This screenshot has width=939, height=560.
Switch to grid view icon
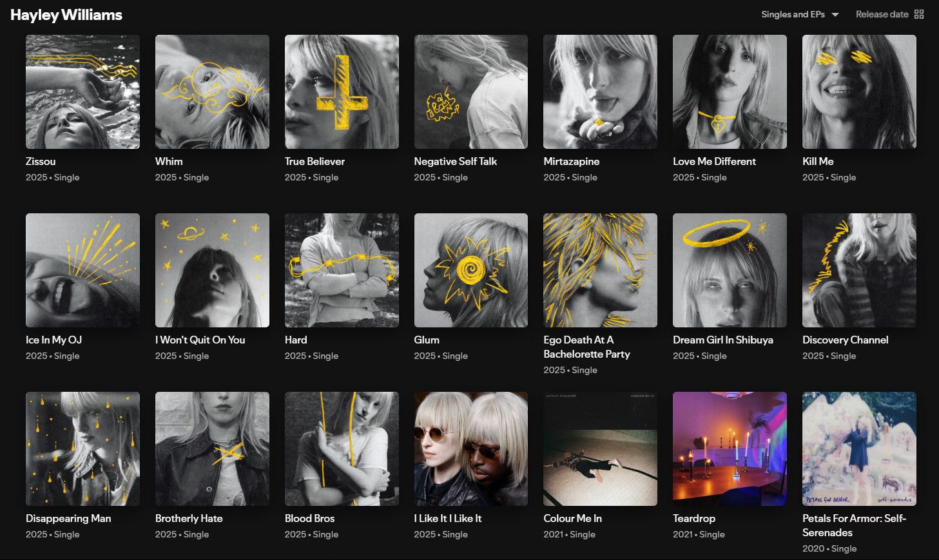(x=919, y=14)
